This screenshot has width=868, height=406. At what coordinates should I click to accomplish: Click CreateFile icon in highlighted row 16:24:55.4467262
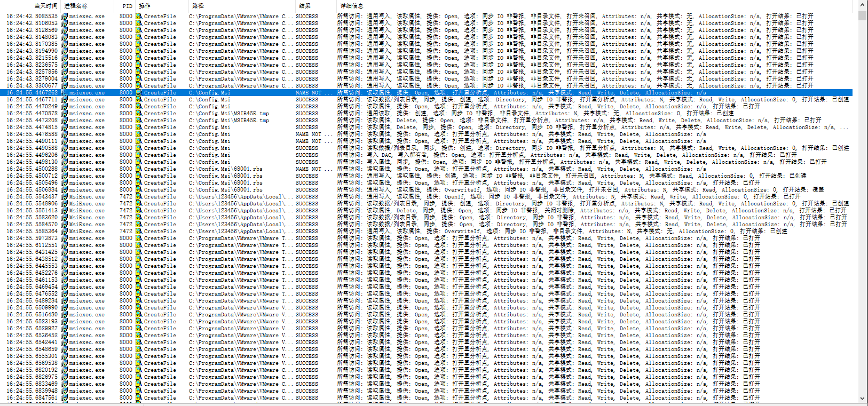pos(139,92)
